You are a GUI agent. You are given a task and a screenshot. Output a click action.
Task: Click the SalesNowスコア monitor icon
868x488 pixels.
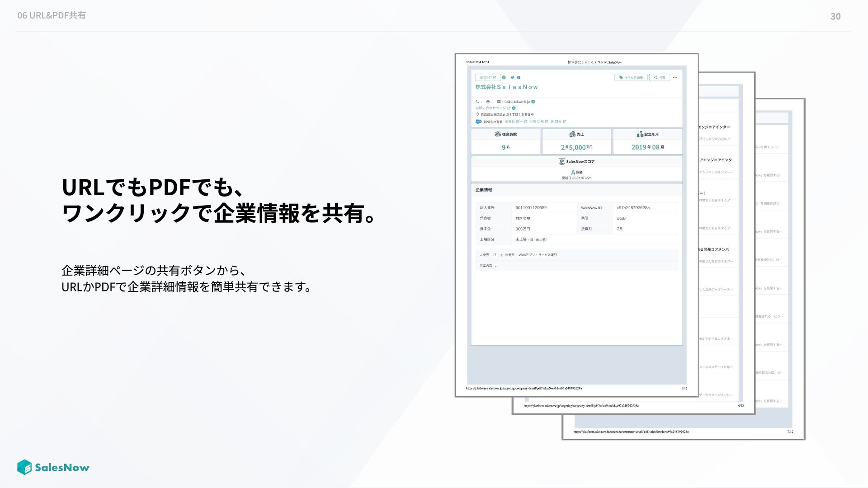[562, 161]
